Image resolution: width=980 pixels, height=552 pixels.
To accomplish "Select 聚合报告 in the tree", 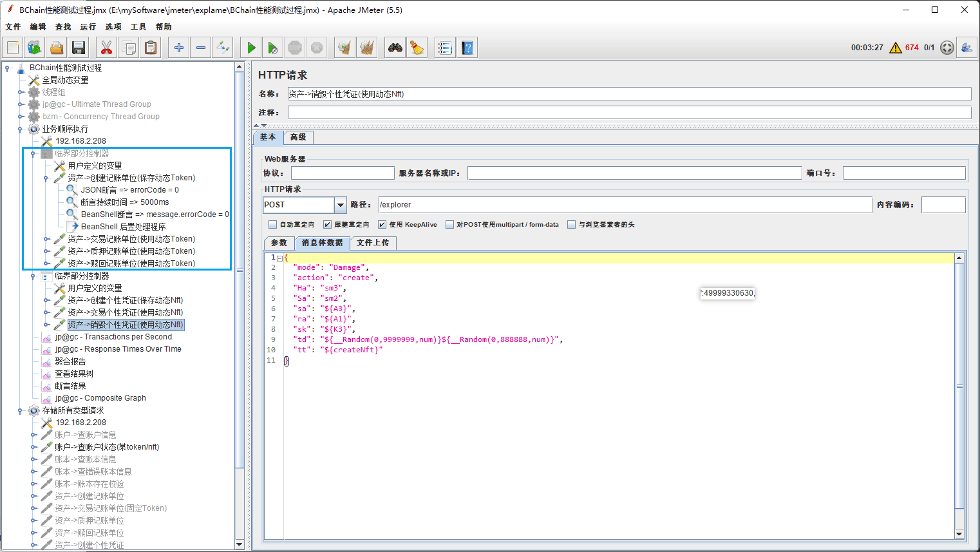I will point(70,361).
